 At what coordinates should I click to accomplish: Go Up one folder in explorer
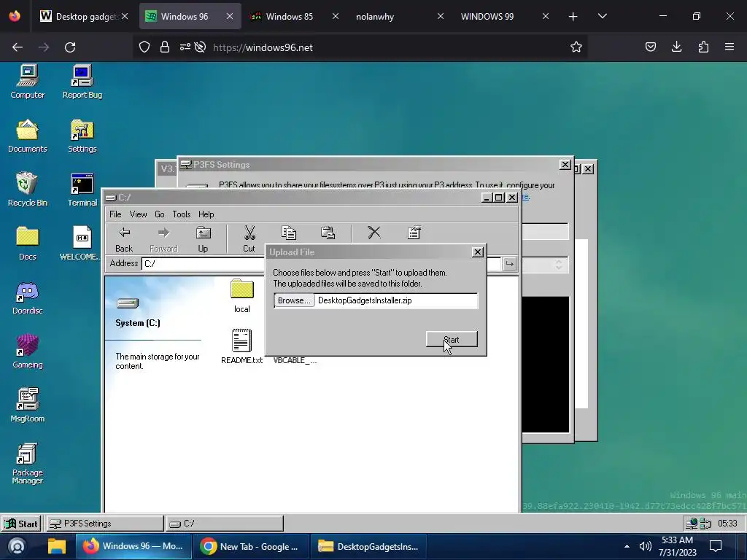pyautogui.click(x=203, y=239)
